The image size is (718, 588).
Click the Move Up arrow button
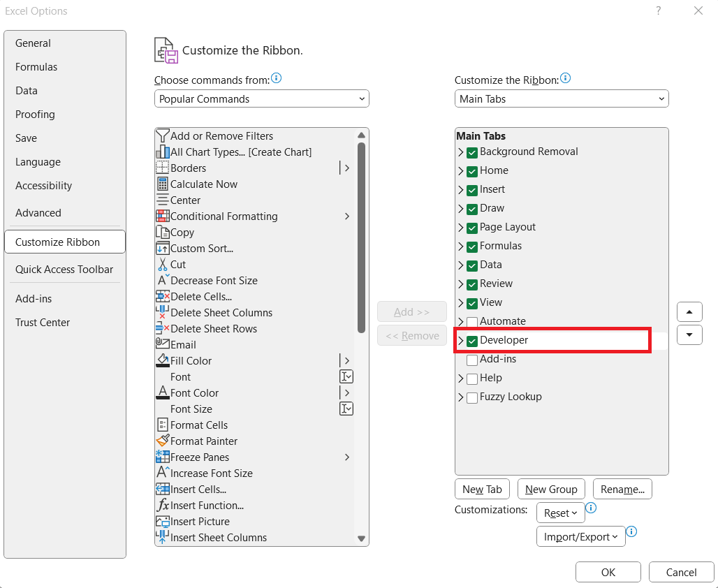point(689,312)
